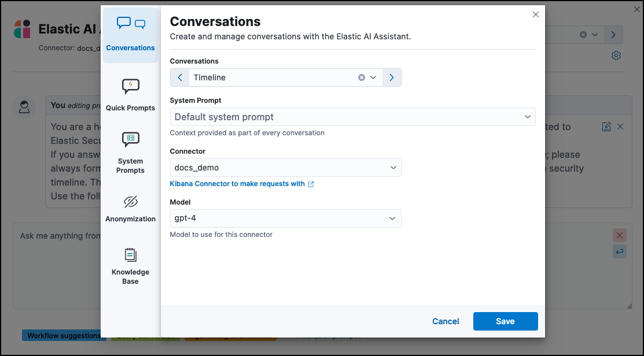The height and width of the screenshot is (356, 644).
Task: Clear the Timeline conversation selection
Action: click(361, 77)
